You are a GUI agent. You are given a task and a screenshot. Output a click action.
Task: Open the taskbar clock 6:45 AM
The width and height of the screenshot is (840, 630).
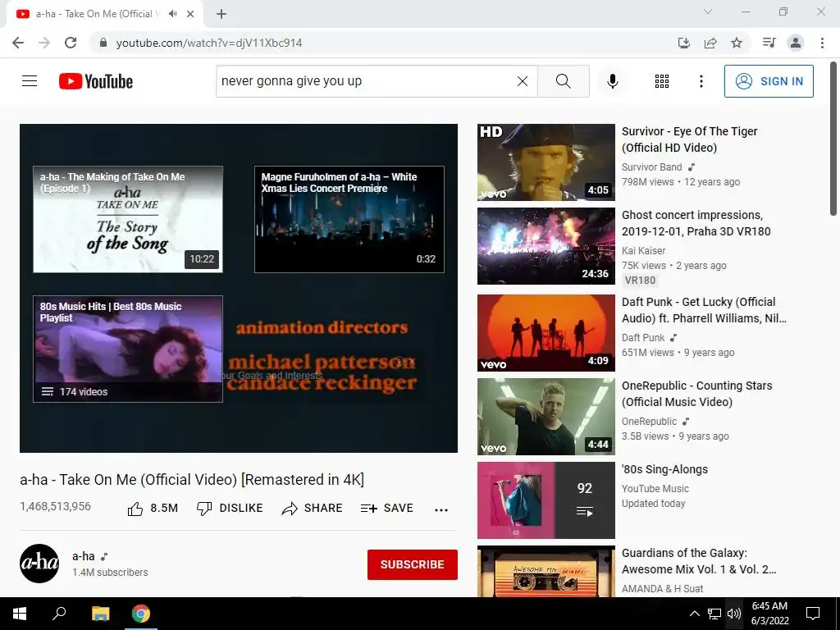click(769, 614)
